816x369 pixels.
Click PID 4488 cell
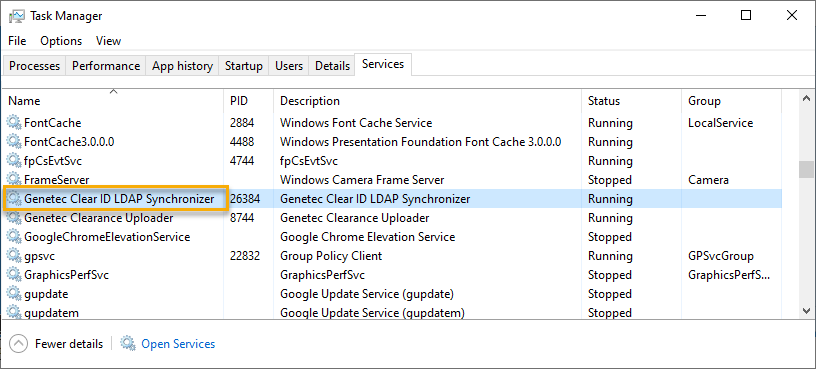click(242, 142)
